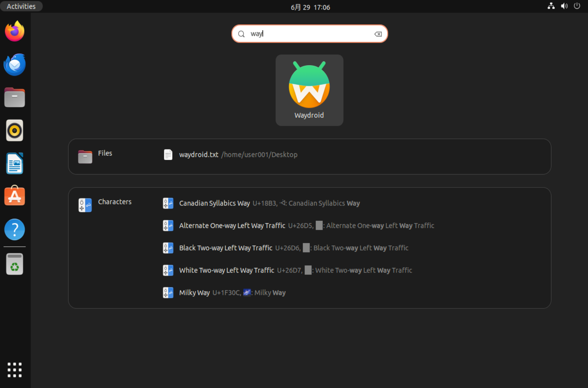Image resolution: width=588 pixels, height=388 pixels.
Task: Open the network status icon in top bar
Action: coord(551,6)
